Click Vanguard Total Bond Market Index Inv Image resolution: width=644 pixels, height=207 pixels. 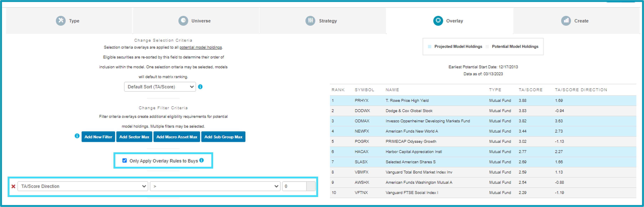click(419, 172)
